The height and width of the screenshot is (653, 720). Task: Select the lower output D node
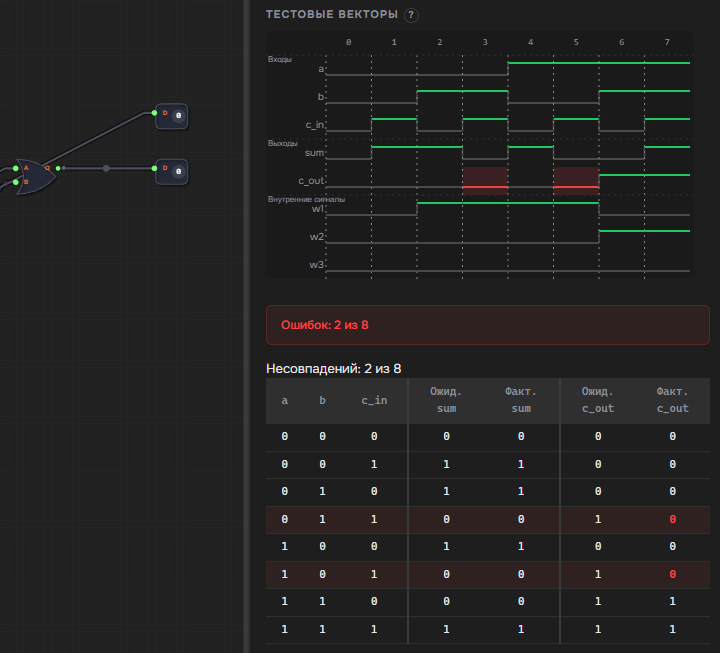tap(172, 172)
